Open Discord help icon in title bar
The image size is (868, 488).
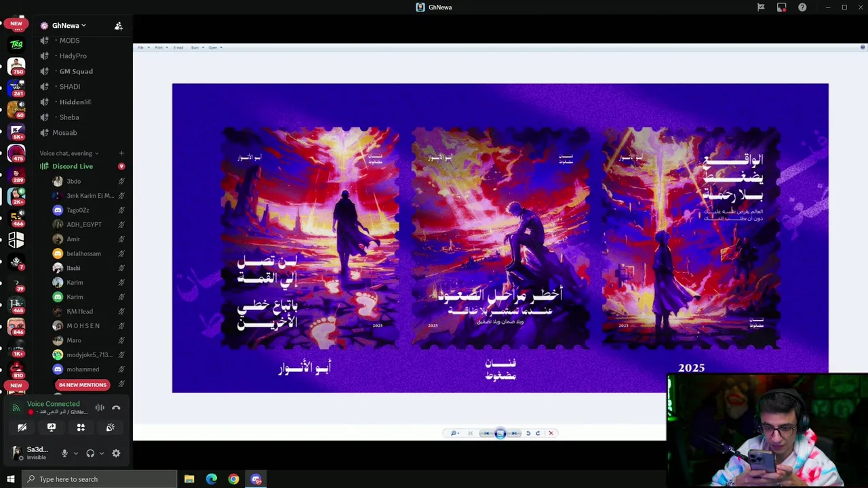point(802,7)
